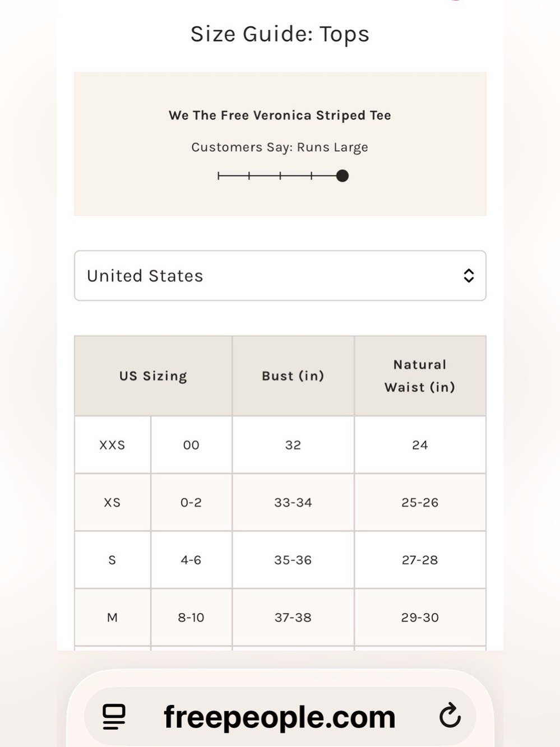The height and width of the screenshot is (747, 560).
Task: Tap the up-down chevron icon in the country selector
Action: 469,276
